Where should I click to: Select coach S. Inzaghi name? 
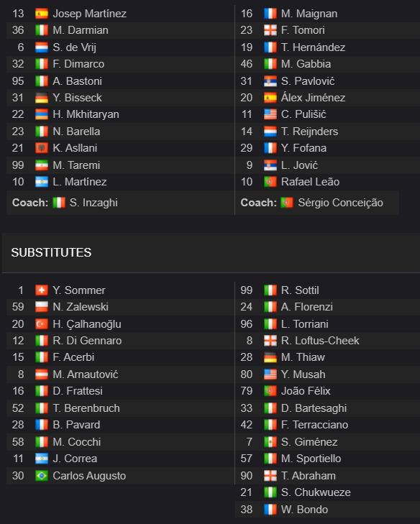93,203
